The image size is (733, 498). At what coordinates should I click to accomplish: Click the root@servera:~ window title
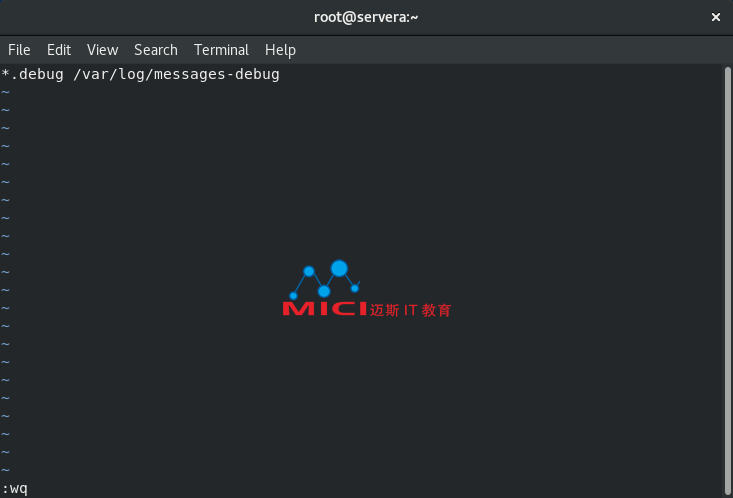[x=366, y=17]
